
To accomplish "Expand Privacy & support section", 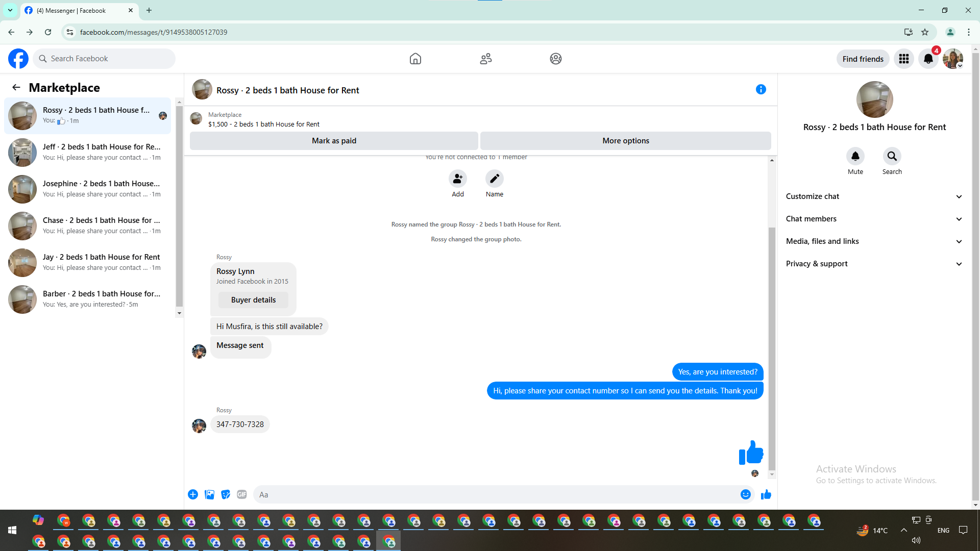I will point(874,264).
